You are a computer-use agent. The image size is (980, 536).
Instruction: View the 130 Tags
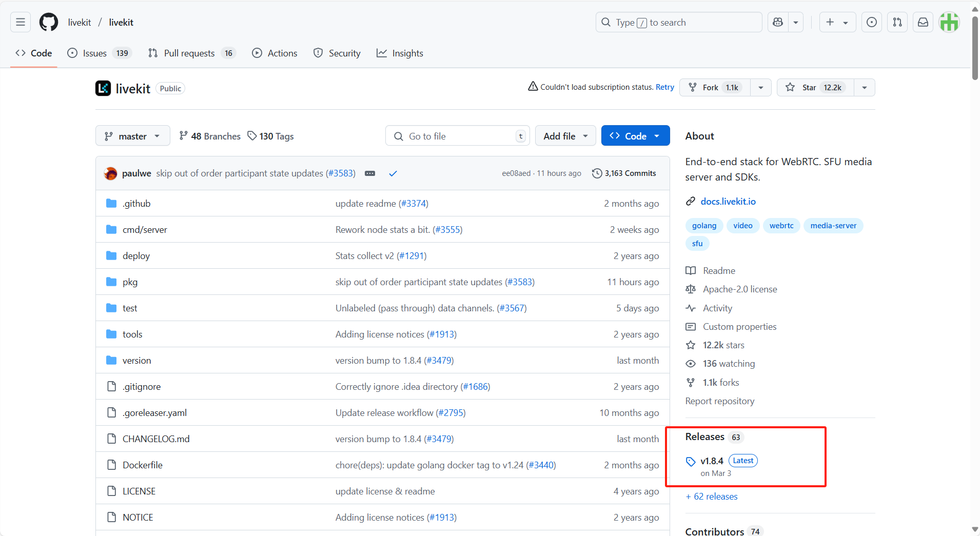coord(270,136)
